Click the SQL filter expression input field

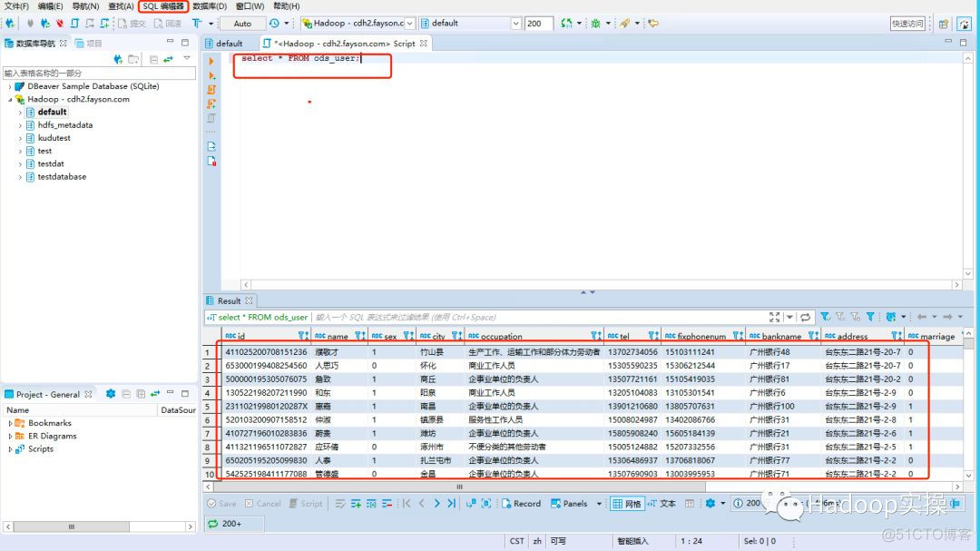539,317
